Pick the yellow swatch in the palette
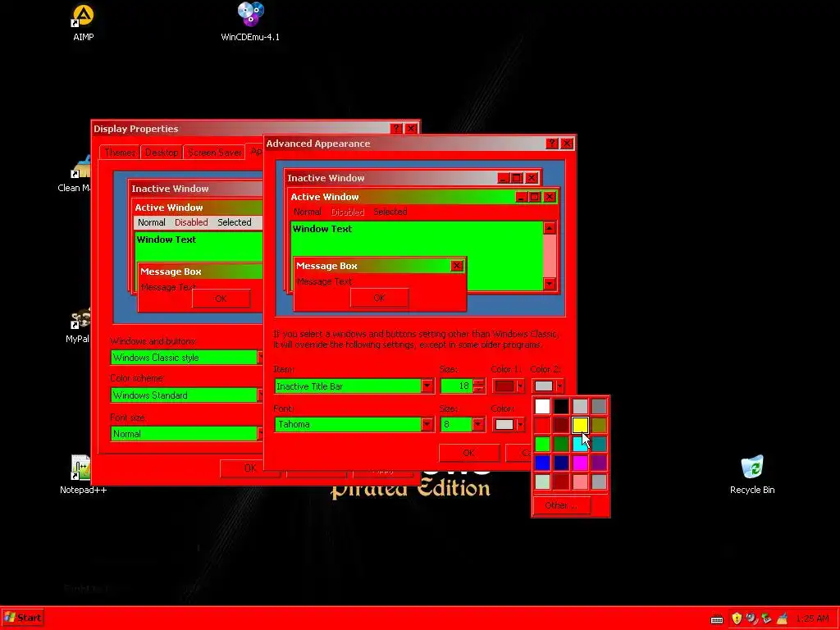840x630 pixels. [580, 426]
